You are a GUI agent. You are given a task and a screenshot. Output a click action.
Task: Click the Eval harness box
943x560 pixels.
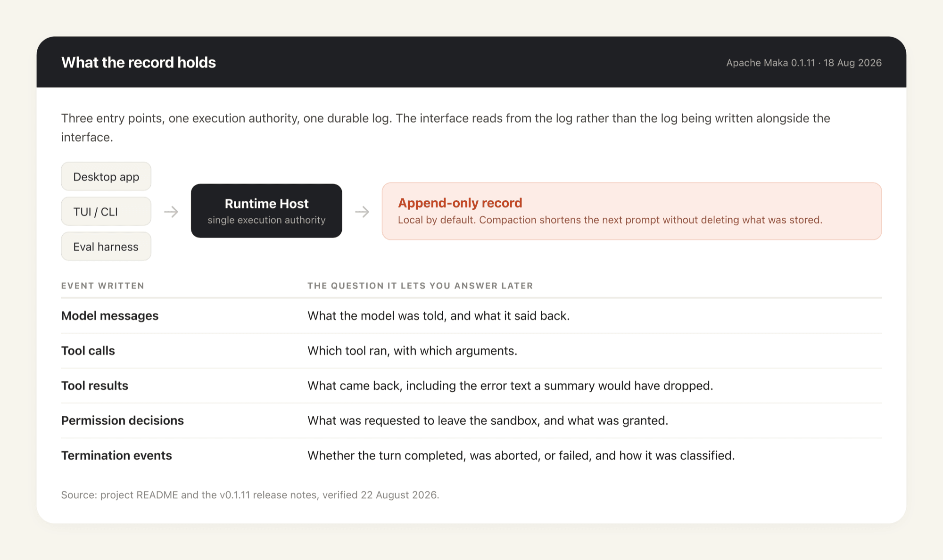106,247
